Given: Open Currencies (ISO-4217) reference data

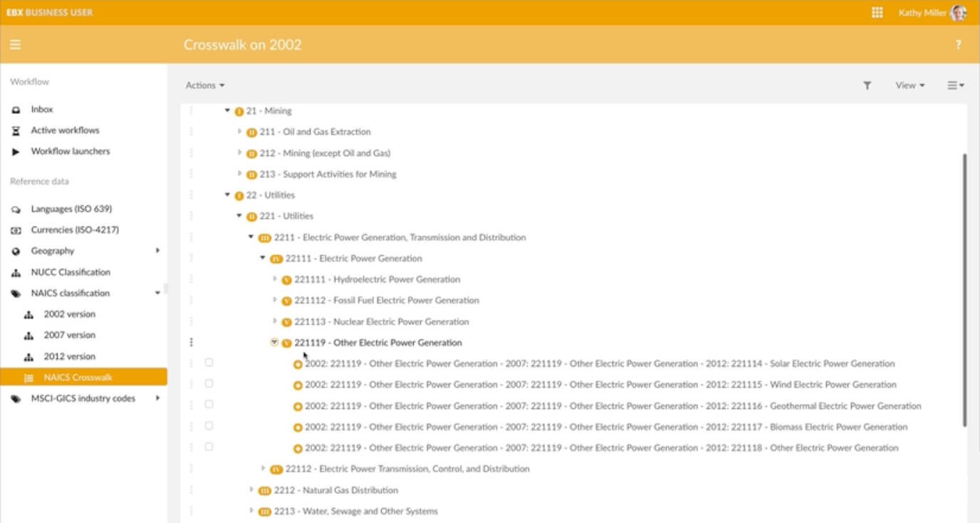Looking at the screenshot, I should pyautogui.click(x=75, y=230).
